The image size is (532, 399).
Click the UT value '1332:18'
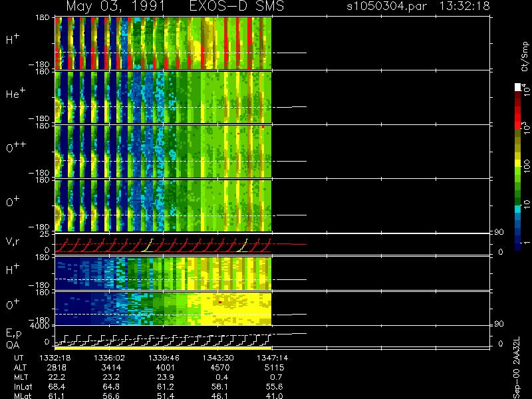(55, 358)
